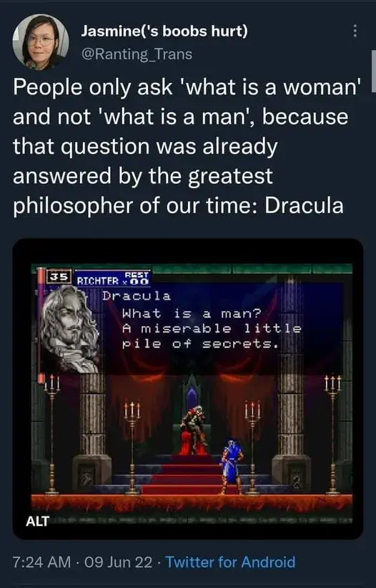
Task: Click the 'Dracula' speaker name in dialogue
Action: point(137,296)
